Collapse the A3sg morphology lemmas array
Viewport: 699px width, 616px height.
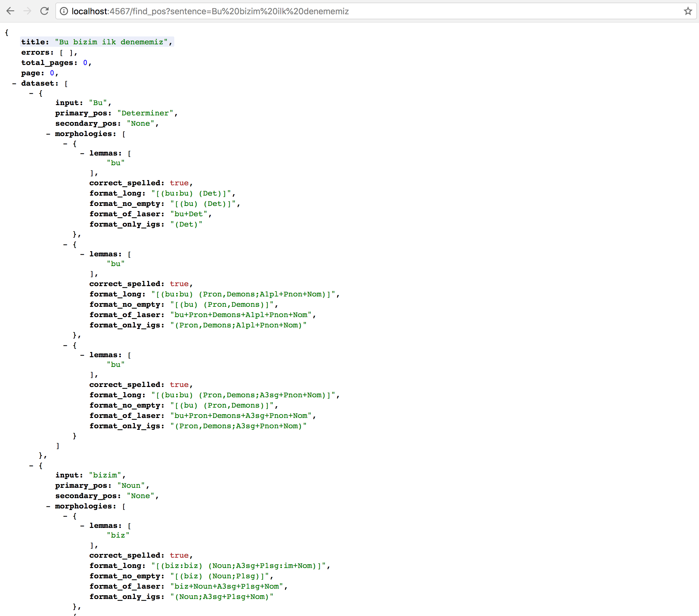[x=82, y=355]
